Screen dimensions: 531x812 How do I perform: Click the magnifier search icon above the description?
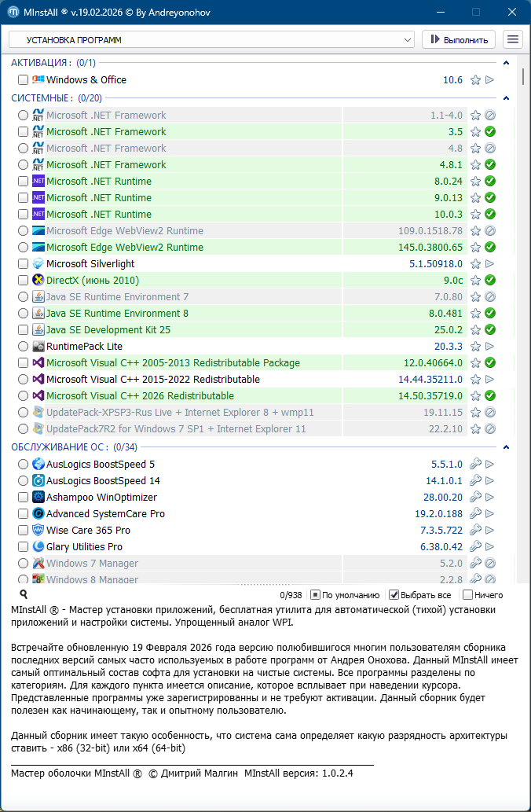click(x=24, y=595)
